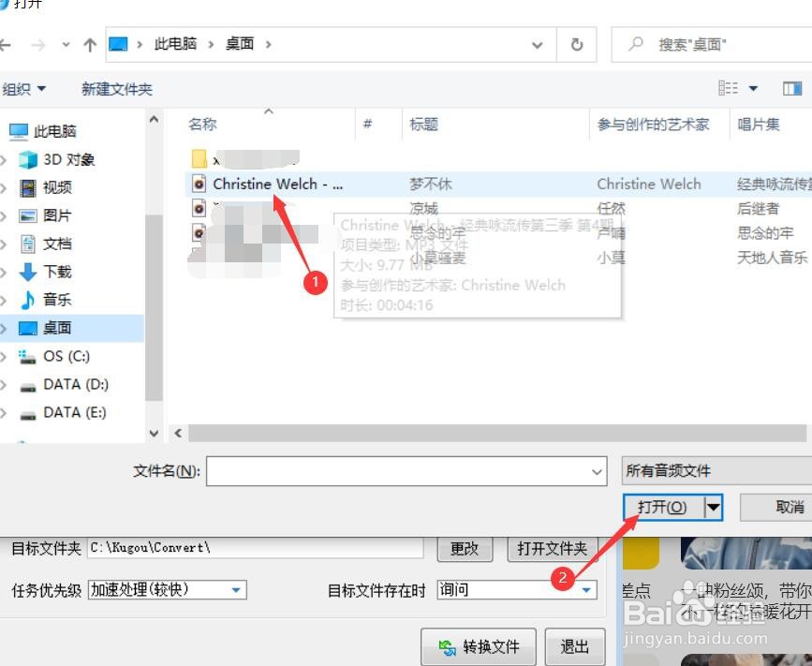Image resolution: width=812 pixels, height=666 pixels.
Task: Open 所有音频文件 file type filter
Action: click(x=716, y=471)
